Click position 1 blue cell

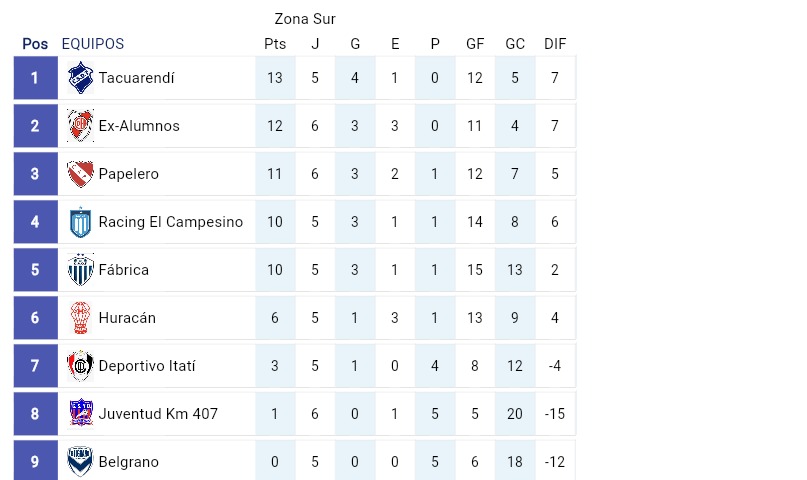(35, 78)
